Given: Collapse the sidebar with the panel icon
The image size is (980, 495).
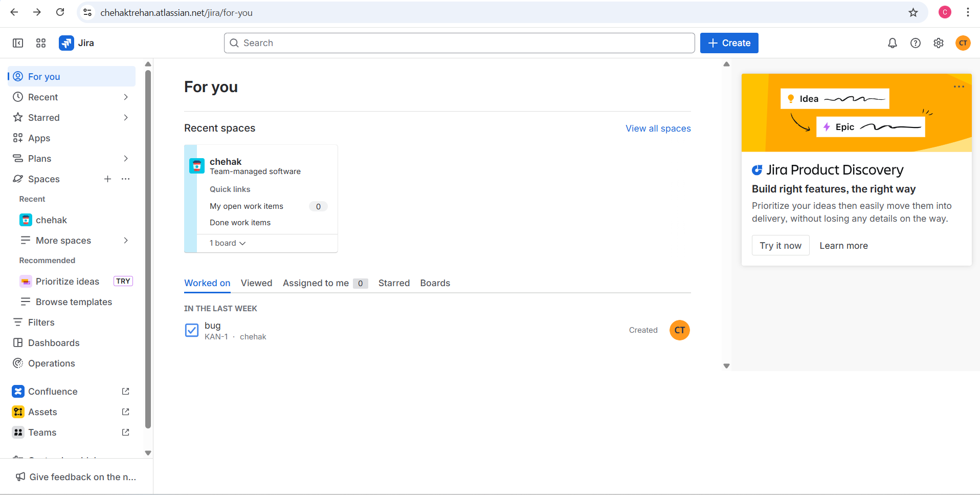Looking at the screenshot, I should [18, 43].
